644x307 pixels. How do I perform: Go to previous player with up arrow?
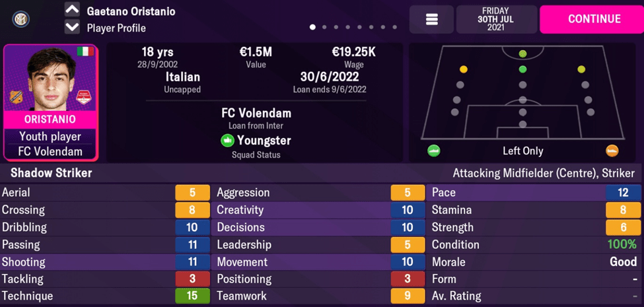pos(72,10)
